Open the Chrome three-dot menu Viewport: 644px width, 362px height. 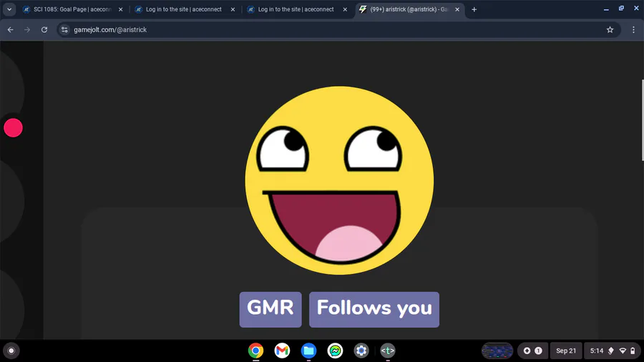(x=633, y=29)
